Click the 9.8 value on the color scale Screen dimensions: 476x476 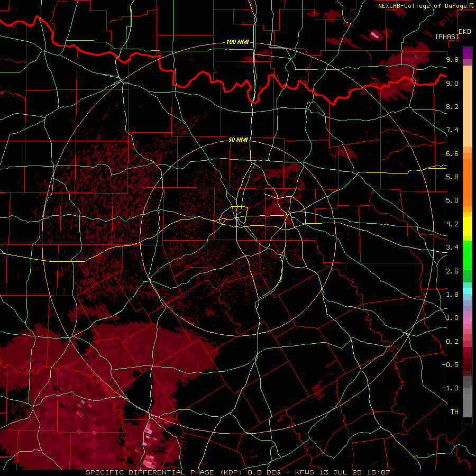[452, 59]
